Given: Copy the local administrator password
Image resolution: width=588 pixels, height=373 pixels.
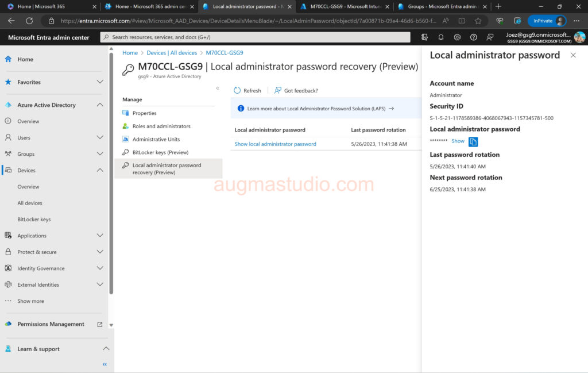Looking at the screenshot, I should (473, 141).
